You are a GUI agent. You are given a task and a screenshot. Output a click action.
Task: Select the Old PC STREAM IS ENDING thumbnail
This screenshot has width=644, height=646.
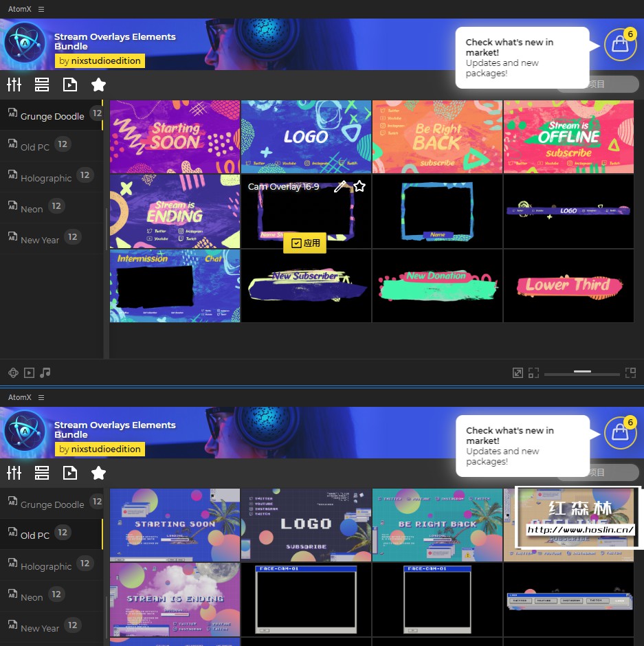[x=175, y=599]
